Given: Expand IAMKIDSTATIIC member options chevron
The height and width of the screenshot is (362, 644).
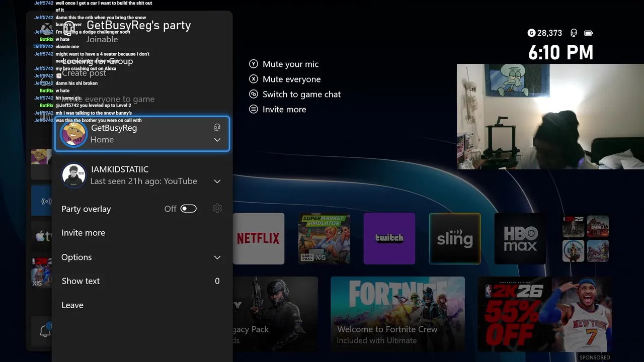Looking at the screenshot, I should [217, 182].
